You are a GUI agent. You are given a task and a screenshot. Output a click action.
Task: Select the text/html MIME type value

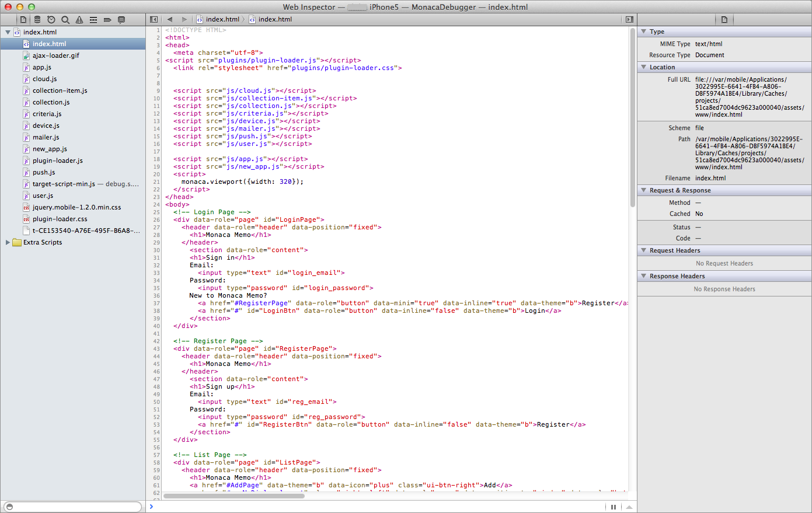[709, 44]
